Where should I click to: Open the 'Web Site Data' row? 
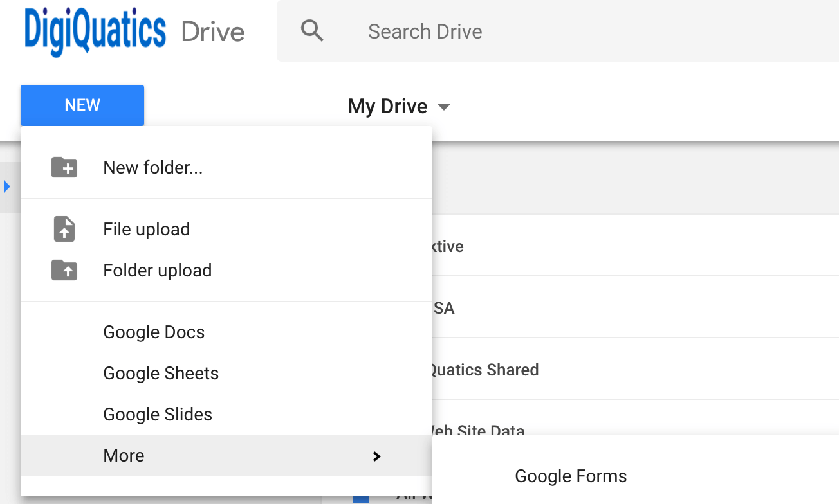(x=636, y=418)
